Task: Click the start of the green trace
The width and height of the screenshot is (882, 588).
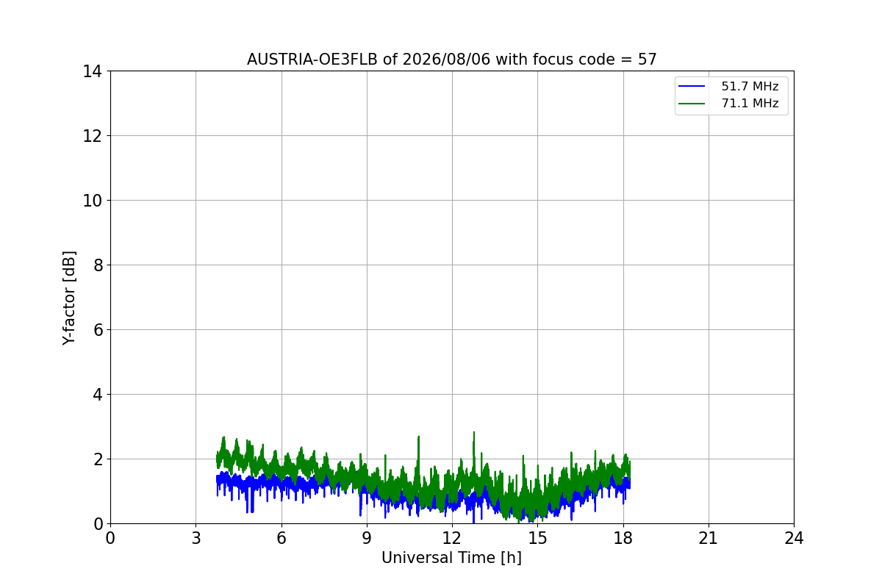Action: point(218,459)
